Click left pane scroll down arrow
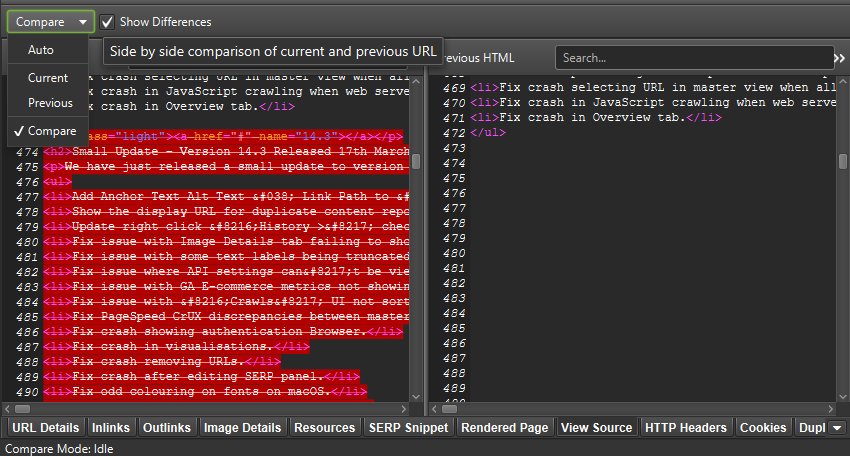The height and width of the screenshot is (456, 850). click(x=416, y=397)
